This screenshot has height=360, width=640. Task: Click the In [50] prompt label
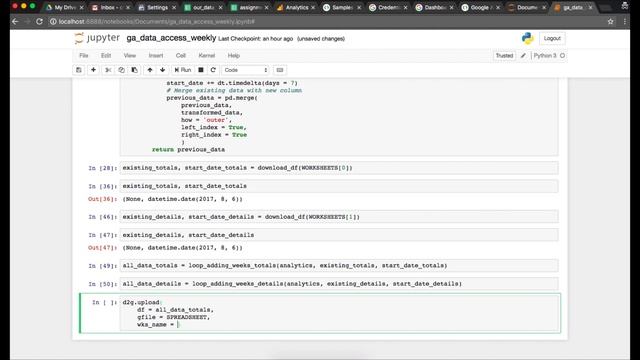102,284
